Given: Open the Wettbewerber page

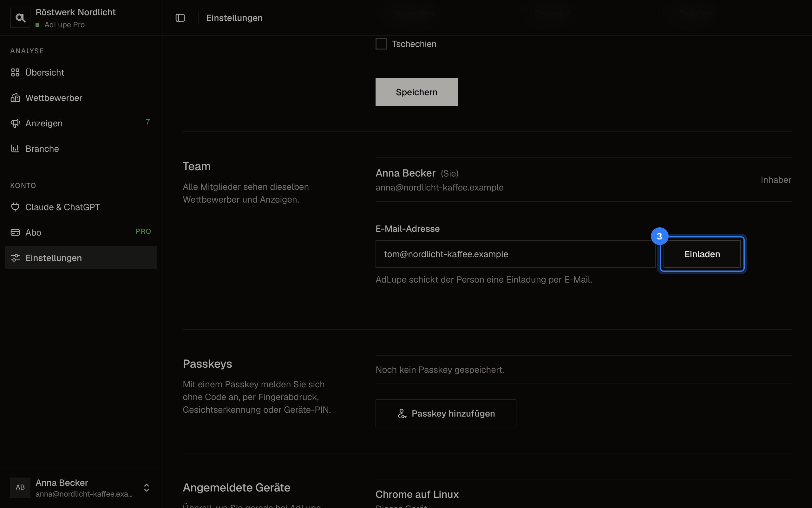Looking at the screenshot, I should point(81,98).
